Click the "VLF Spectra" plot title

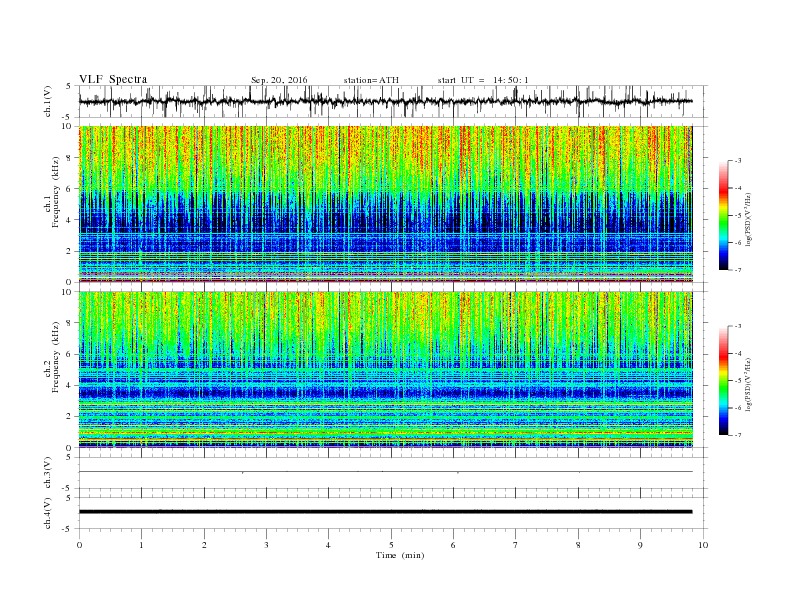(113, 79)
